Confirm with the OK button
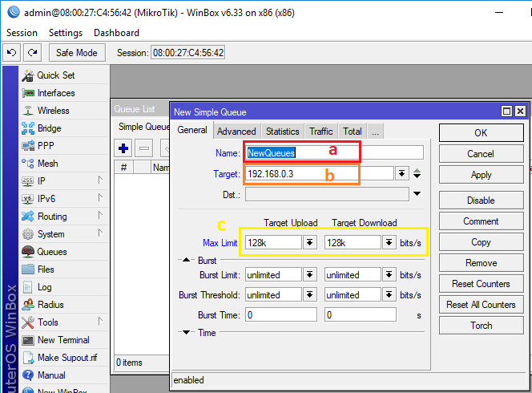The image size is (532, 393). tap(481, 133)
